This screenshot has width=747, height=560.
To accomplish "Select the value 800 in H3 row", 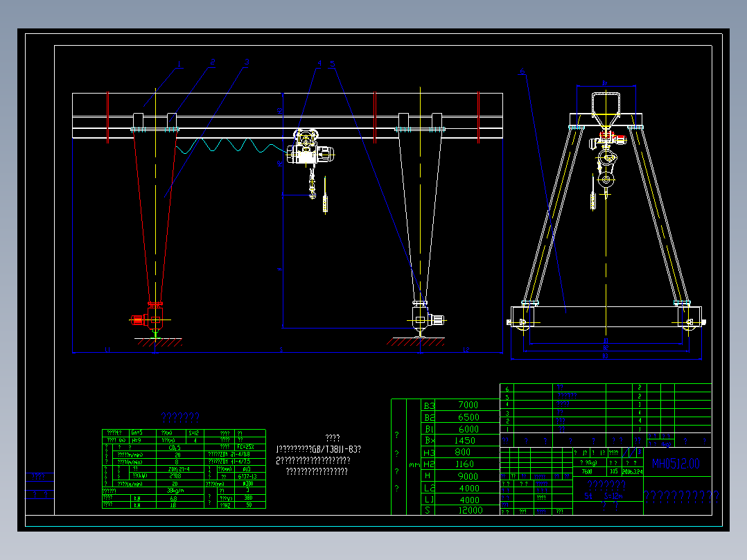I will click(x=462, y=452).
